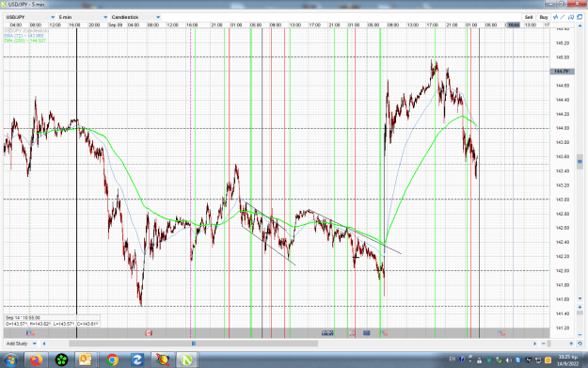
Task: Open the green-black circle app on taskbar
Action: [x=61, y=360]
